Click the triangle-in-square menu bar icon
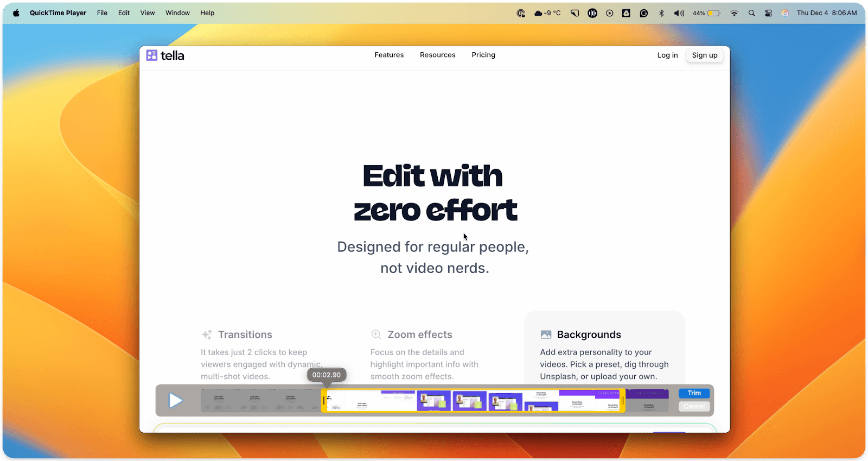Viewport: 868px width, 461px height. pos(626,13)
